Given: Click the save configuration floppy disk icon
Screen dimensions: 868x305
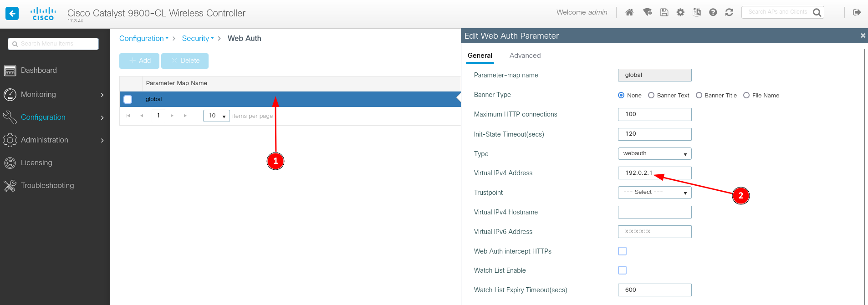Looking at the screenshot, I should (x=664, y=12).
